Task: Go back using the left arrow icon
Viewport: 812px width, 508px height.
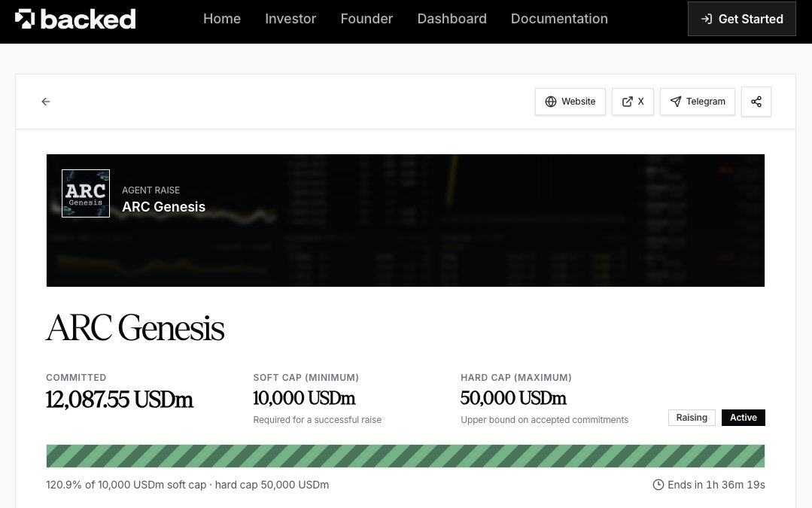Action: 46,102
